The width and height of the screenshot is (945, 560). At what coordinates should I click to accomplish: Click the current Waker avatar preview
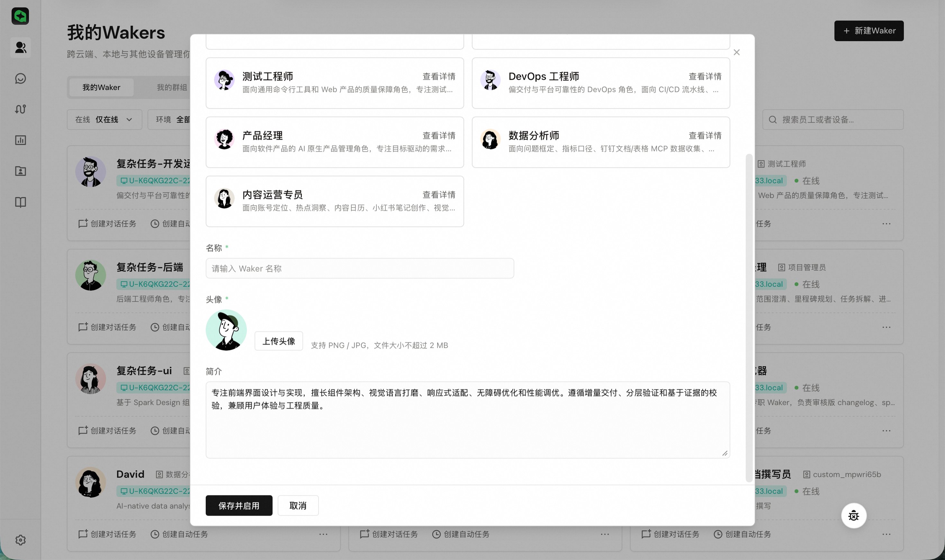click(x=226, y=330)
